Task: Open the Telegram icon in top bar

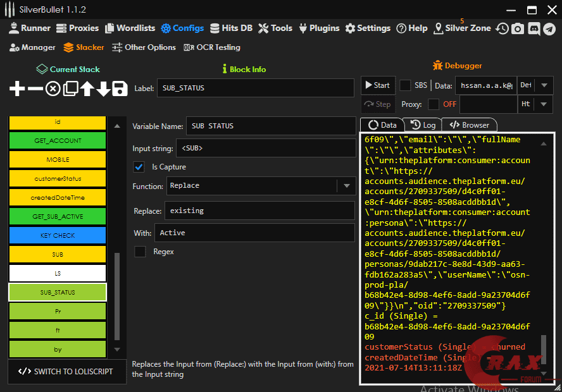Action: click(549, 28)
